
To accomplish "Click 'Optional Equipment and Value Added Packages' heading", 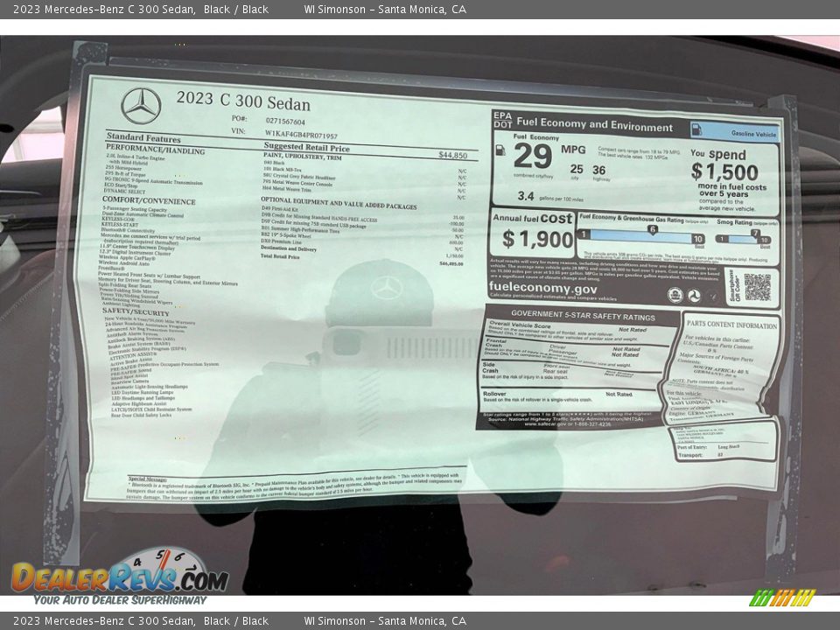I will [339, 203].
